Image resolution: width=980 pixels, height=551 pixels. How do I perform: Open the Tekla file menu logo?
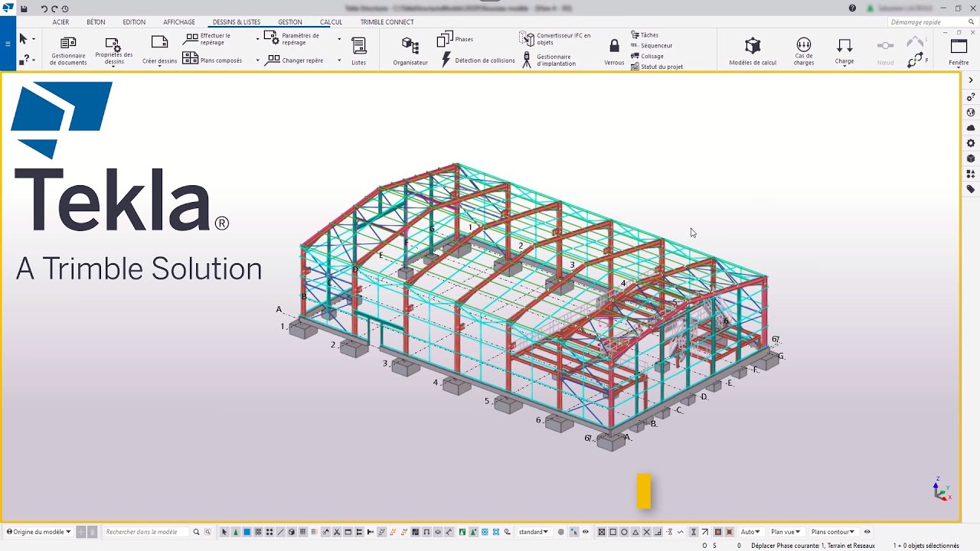(x=8, y=8)
